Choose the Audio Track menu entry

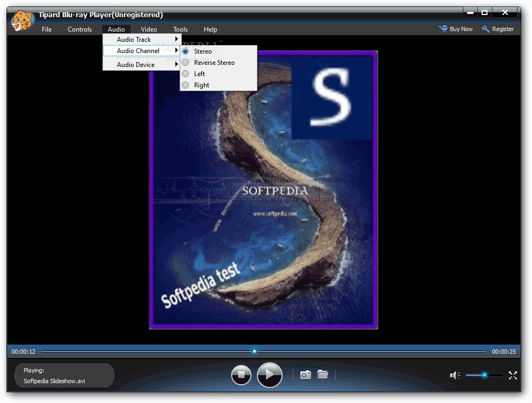[x=142, y=39]
